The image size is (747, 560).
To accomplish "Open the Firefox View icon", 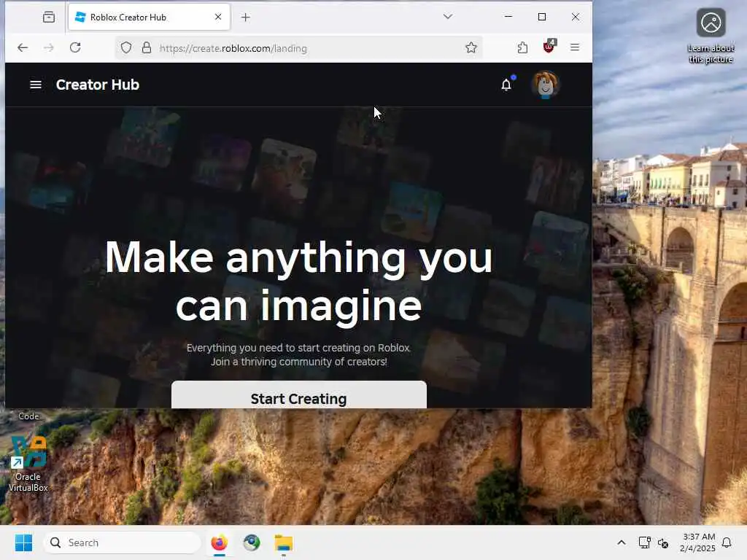I will [x=49, y=17].
